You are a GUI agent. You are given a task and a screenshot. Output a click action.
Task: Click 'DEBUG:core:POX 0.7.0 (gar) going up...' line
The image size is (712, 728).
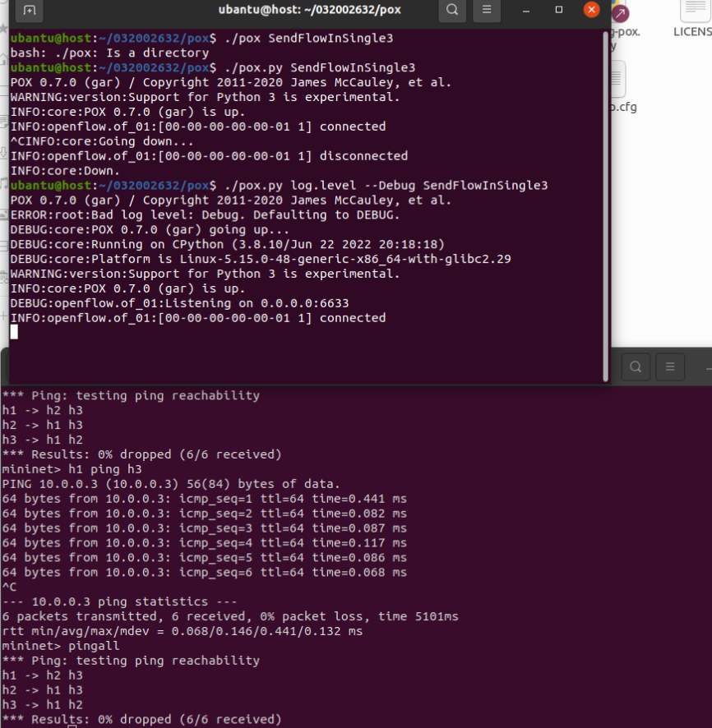[150, 230]
